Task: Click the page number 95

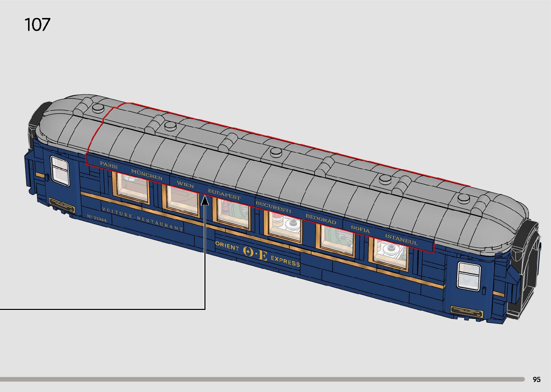Action: (536, 379)
